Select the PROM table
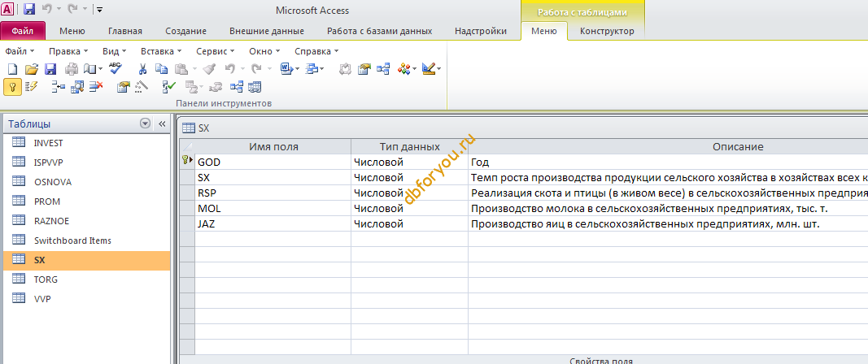Screen dimensions: 868x364 click(x=87, y=201)
